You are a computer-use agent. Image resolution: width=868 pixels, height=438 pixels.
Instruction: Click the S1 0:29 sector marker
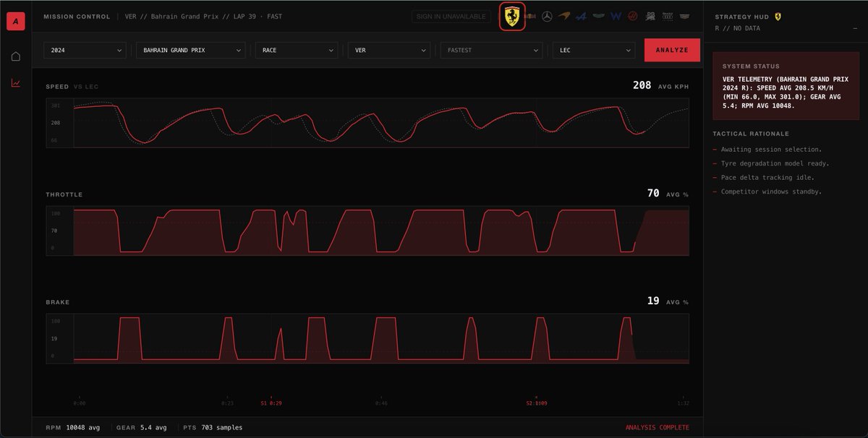pos(271,403)
